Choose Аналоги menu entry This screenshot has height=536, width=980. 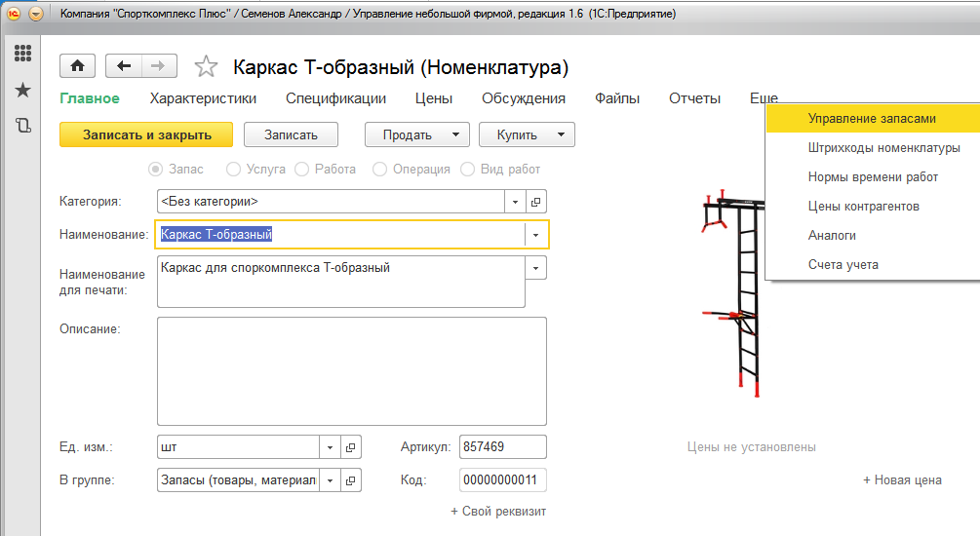click(873, 236)
